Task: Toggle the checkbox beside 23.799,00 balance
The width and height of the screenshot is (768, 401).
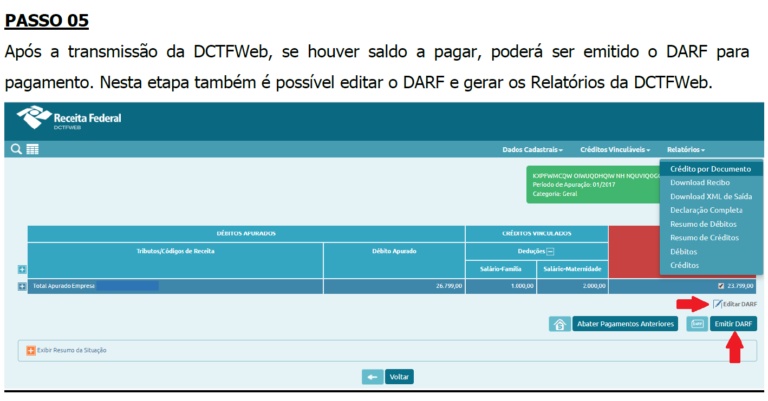Action: (720, 286)
